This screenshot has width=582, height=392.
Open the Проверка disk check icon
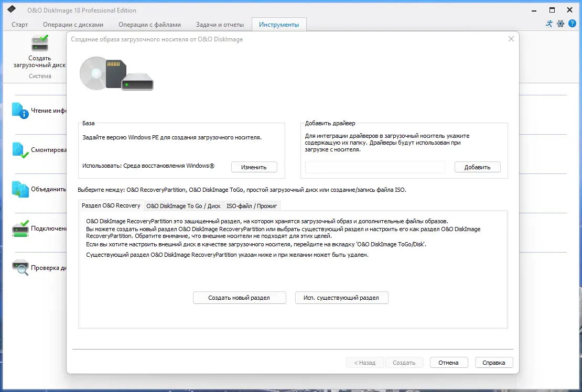(x=20, y=267)
